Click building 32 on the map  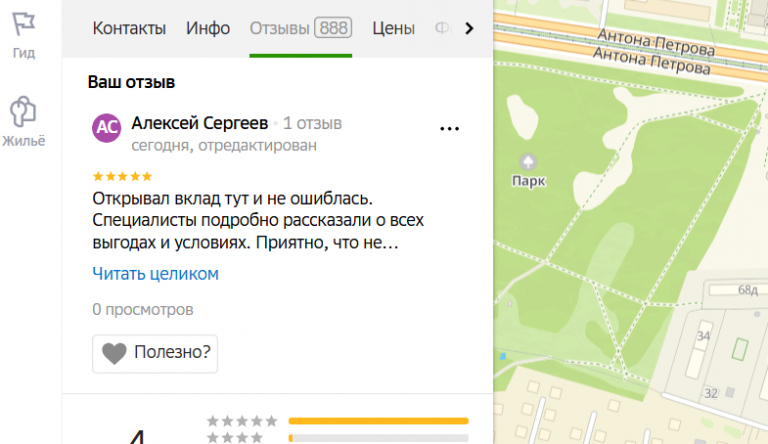click(711, 393)
